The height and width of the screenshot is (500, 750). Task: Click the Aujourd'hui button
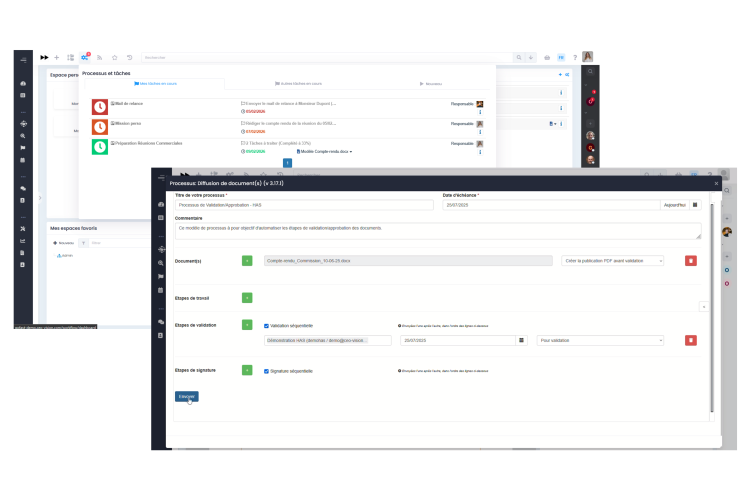point(675,205)
